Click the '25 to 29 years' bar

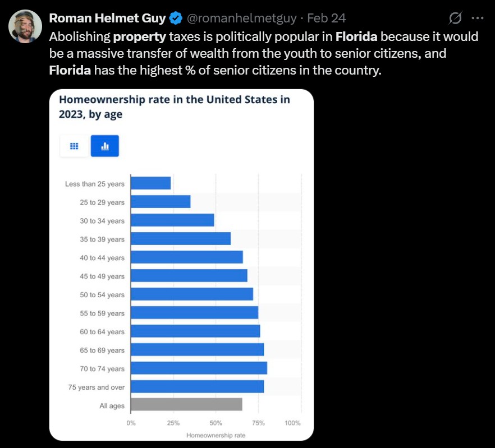pyautogui.click(x=161, y=202)
